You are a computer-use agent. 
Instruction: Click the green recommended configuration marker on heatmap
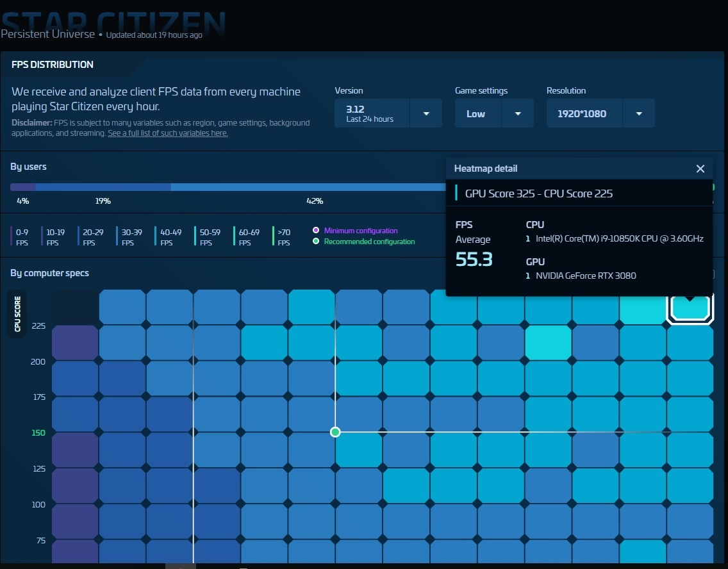(335, 433)
